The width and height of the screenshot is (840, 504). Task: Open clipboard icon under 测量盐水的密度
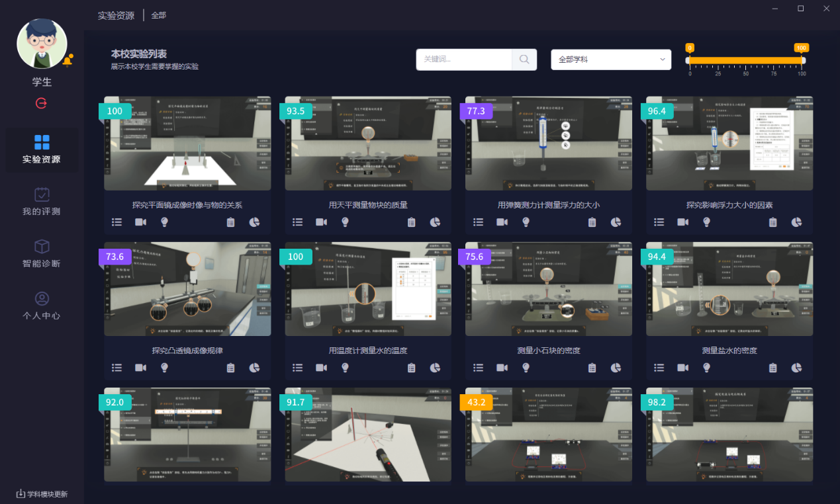coord(772,368)
